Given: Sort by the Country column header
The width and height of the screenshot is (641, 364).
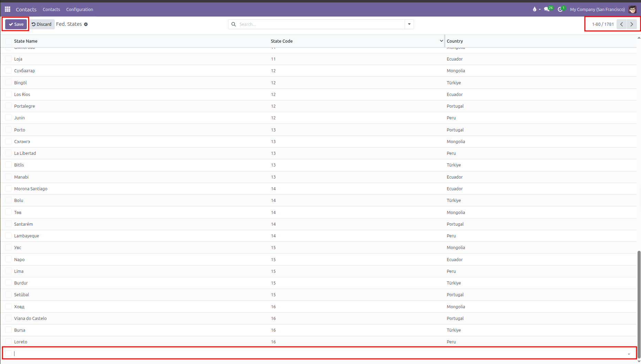Looking at the screenshot, I should point(455,41).
